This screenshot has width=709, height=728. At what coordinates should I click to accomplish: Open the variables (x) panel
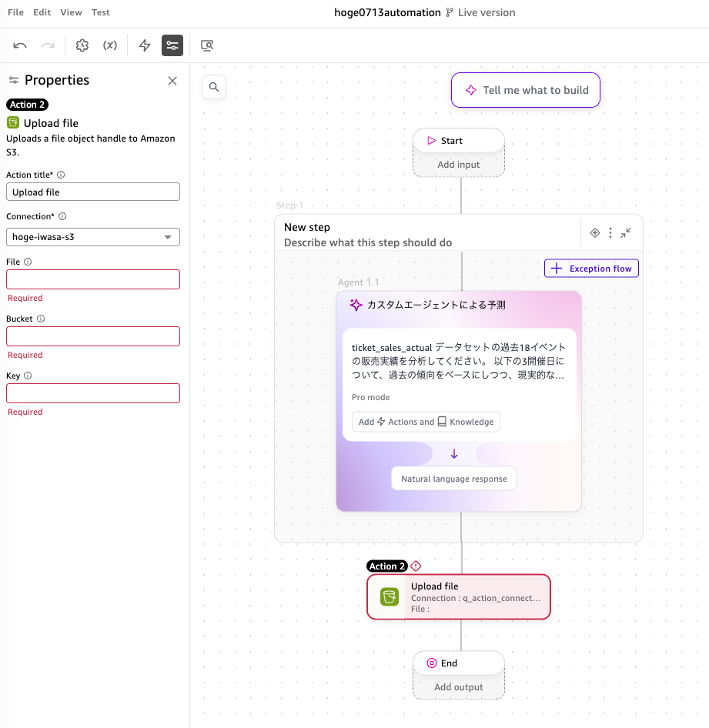point(110,45)
